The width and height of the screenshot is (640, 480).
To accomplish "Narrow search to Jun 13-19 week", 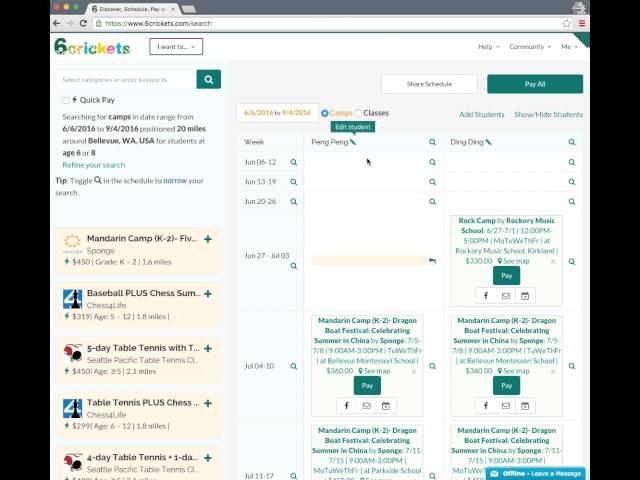I will 293,182.
